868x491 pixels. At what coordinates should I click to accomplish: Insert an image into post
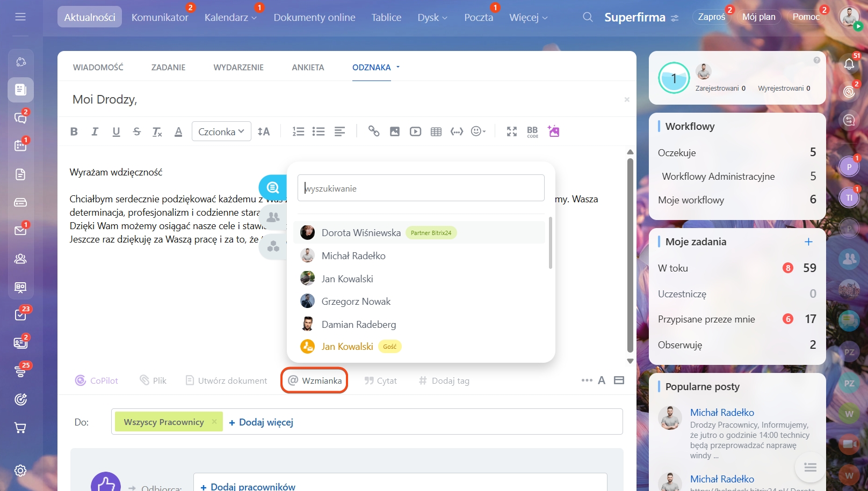point(395,131)
